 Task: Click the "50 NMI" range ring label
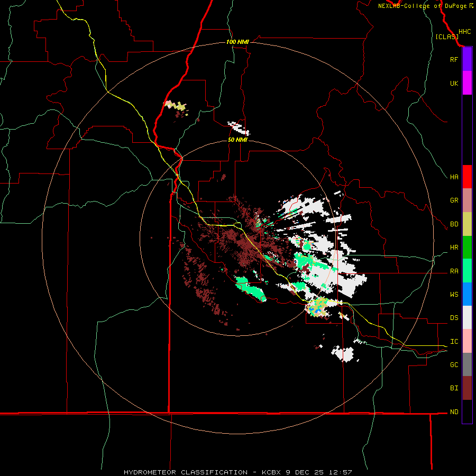point(237,140)
